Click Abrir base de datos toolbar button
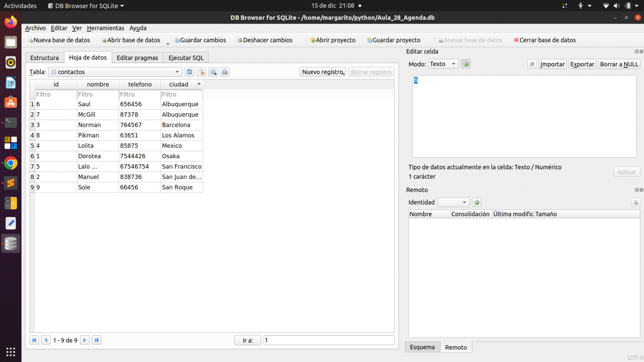This screenshot has height=362, width=644. tap(131, 40)
